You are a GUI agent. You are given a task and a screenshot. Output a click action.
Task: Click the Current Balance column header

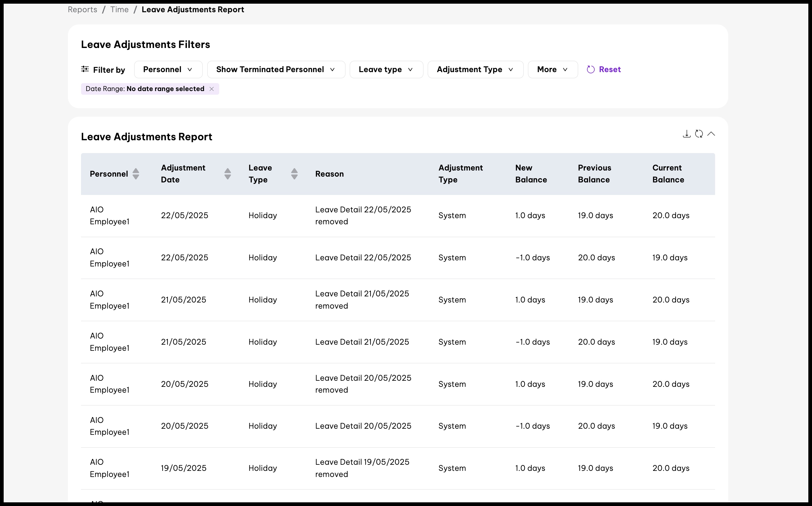[668, 174]
